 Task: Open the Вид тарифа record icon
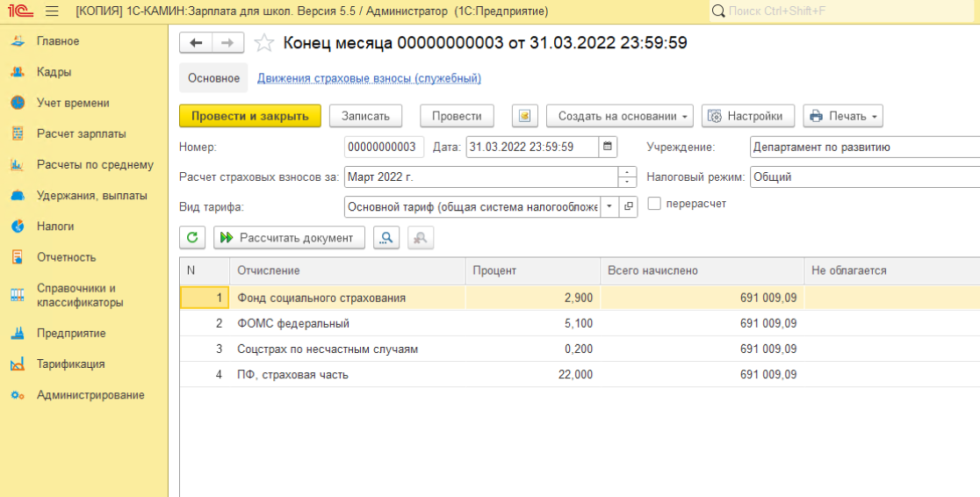point(628,207)
